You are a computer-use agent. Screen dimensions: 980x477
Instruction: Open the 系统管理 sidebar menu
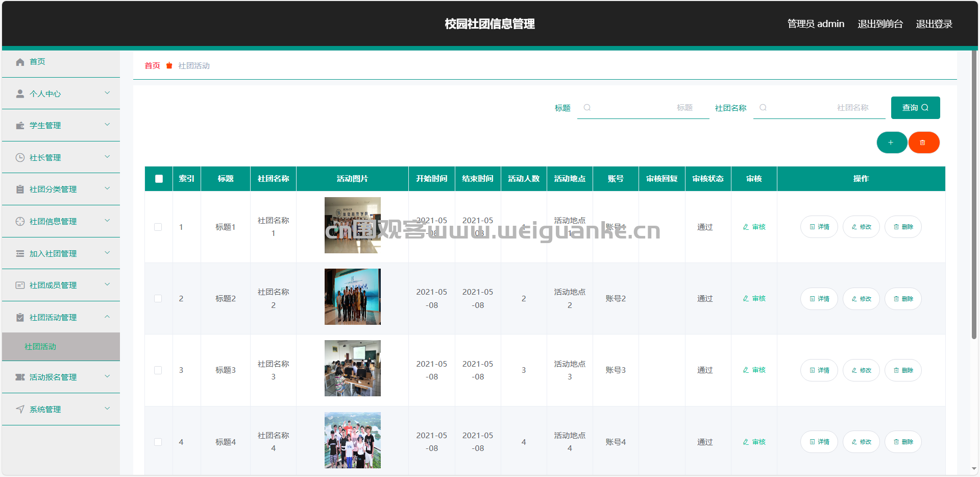pos(61,410)
